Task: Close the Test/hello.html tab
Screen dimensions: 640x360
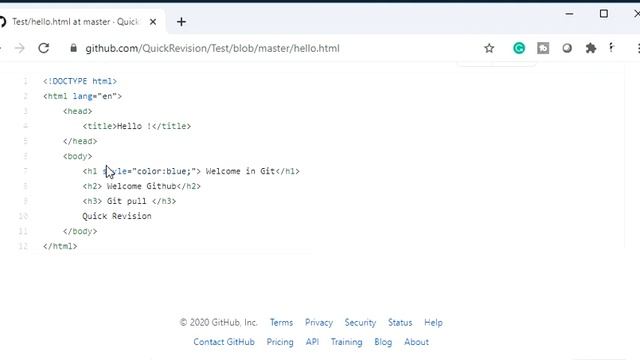Action: click(x=153, y=22)
